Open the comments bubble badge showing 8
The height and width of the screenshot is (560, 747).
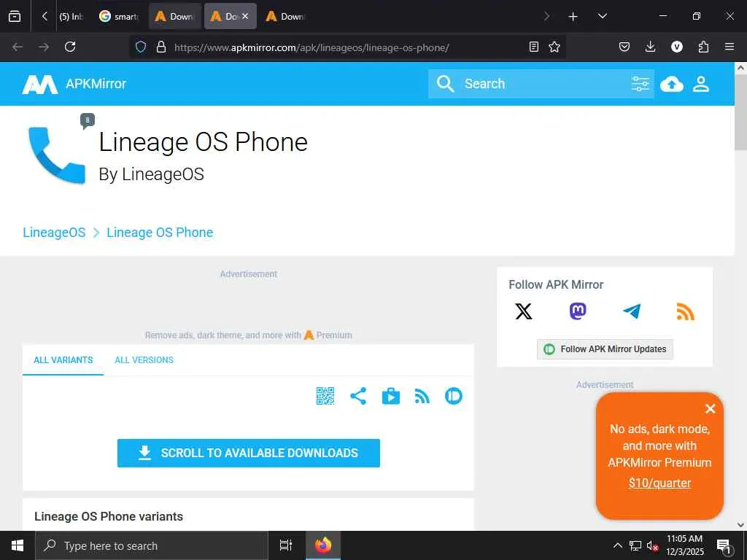pyautogui.click(x=88, y=121)
